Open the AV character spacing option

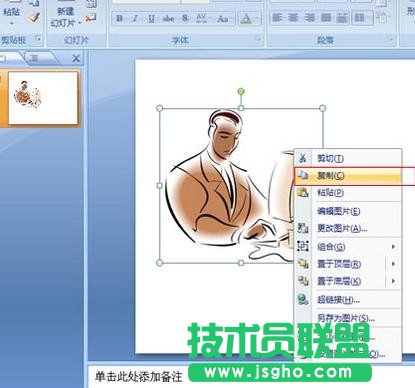point(202,19)
